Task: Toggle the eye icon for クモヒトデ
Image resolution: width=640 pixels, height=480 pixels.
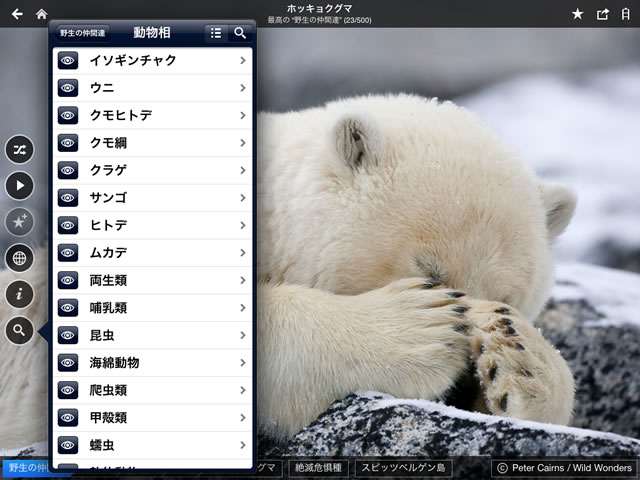Action: 68,116
